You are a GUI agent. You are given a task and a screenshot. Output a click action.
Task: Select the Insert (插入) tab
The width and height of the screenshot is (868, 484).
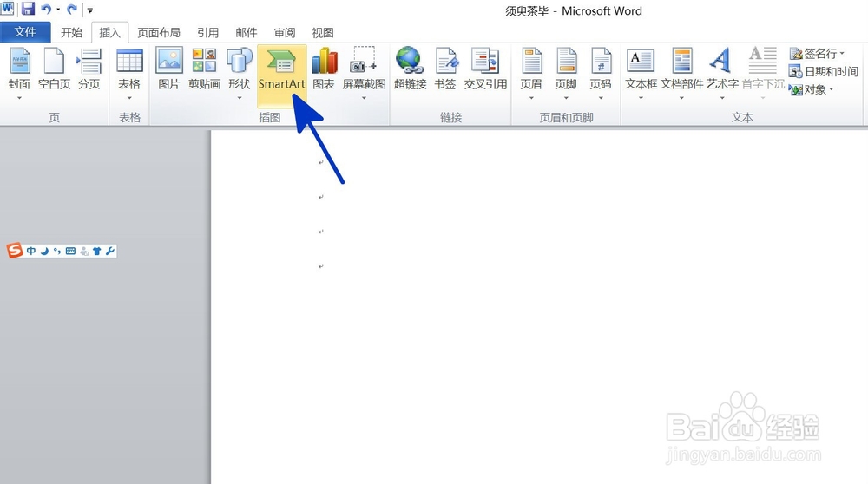coord(109,33)
